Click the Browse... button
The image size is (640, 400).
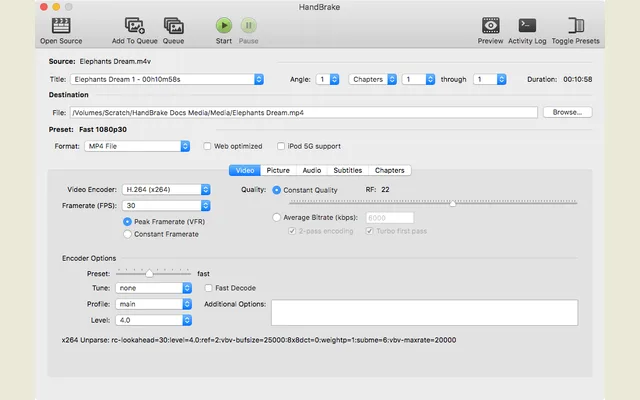[x=567, y=112]
